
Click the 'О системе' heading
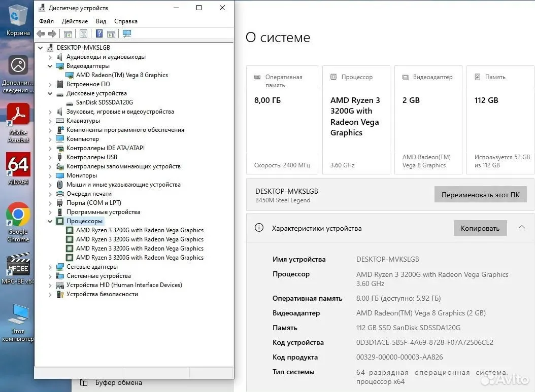[x=278, y=37]
